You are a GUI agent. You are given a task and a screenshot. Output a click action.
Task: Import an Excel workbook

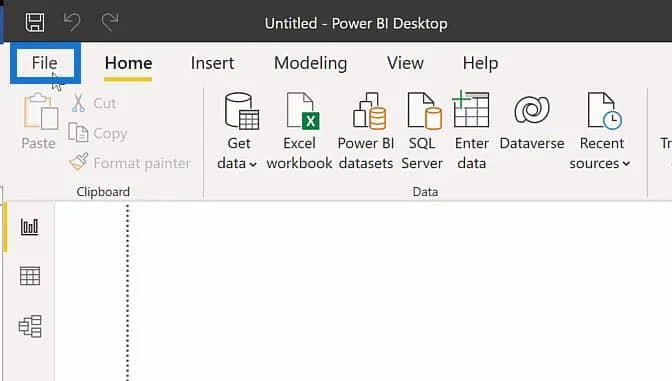tap(299, 131)
